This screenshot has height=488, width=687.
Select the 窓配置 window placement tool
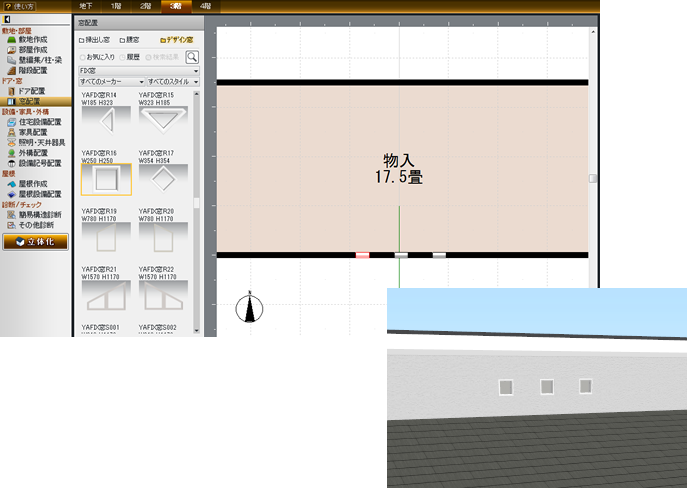pyautogui.click(x=35, y=102)
